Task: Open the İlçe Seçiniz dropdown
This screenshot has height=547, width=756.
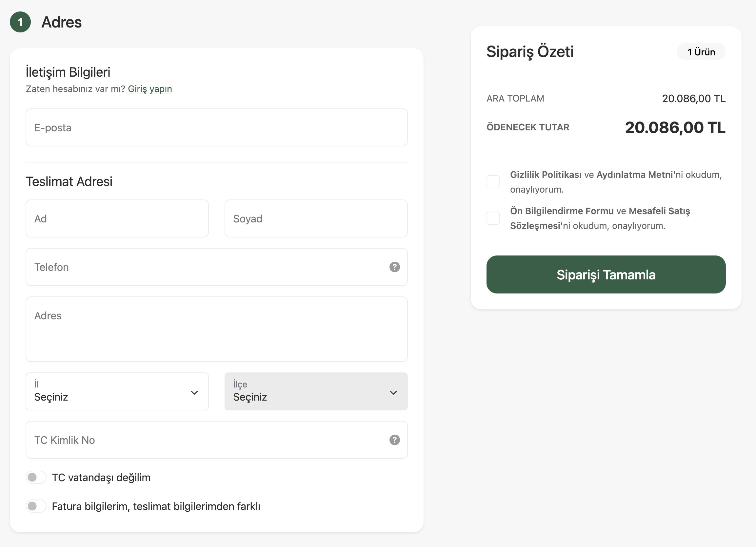Action: [x=316, y=391]
